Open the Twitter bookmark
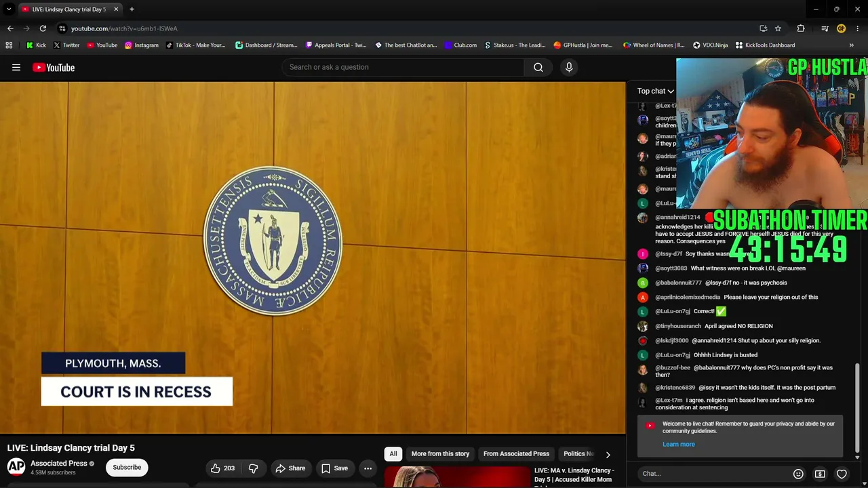Image resolution: width=868 pixels, height=488 pixels. [66, 45]
